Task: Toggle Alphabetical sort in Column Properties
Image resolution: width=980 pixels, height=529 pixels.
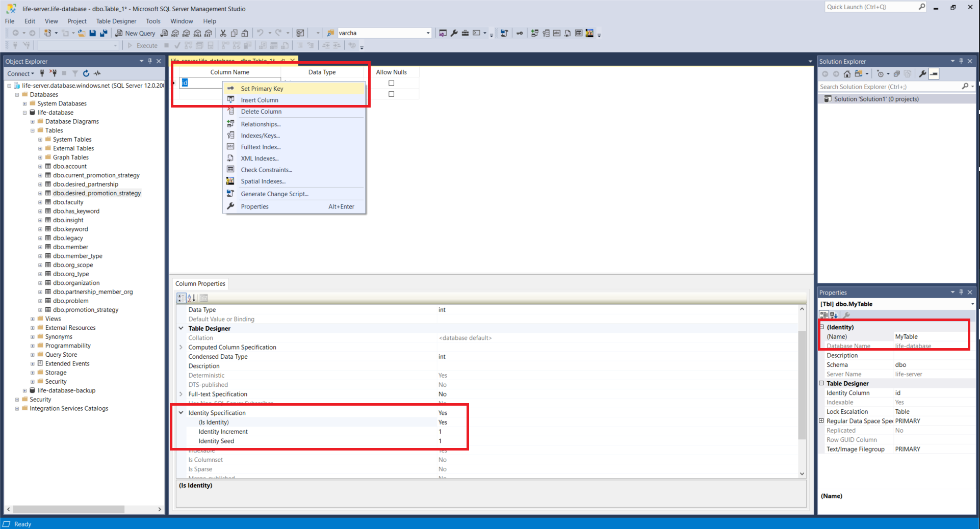Action: pyautogui.click(x=192, y=298)
